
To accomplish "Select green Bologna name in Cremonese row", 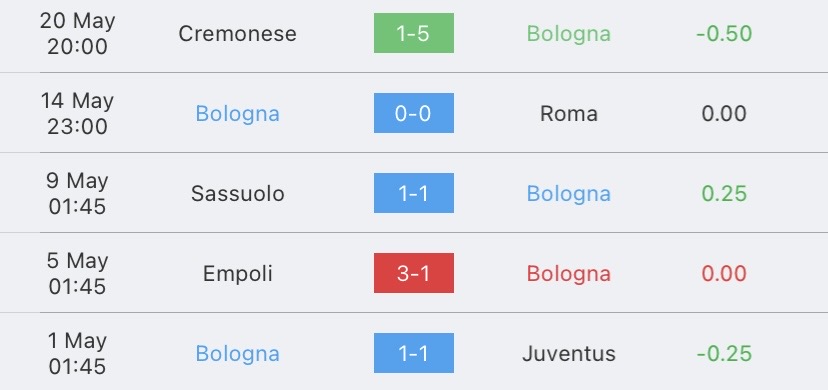I will click(x=569, y=34).
